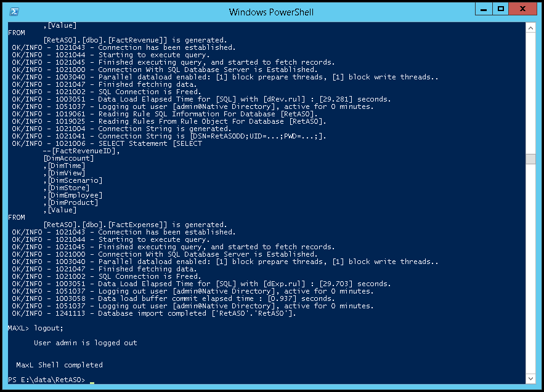Close the Windows PowerShell window
The image size is (544, 392).
coord(522,9)
